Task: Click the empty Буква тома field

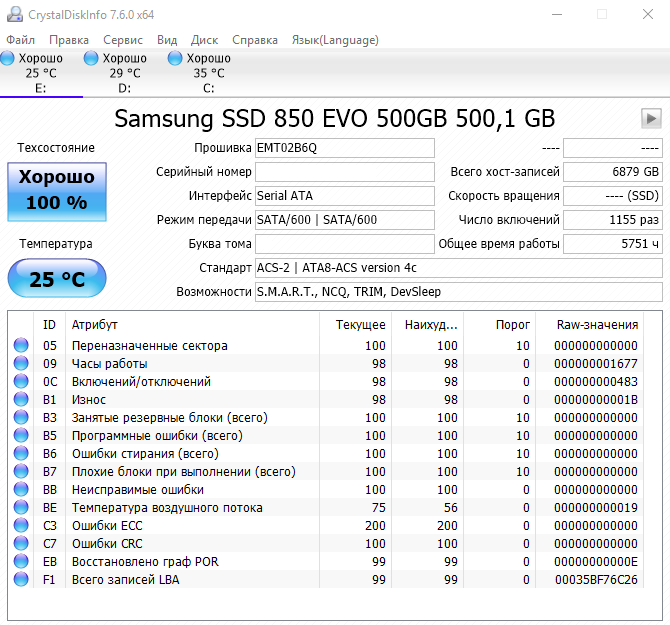Action: click(345, 244)
